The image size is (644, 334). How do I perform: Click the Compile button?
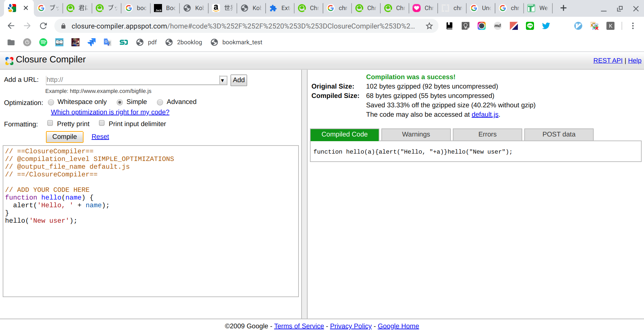64,137
